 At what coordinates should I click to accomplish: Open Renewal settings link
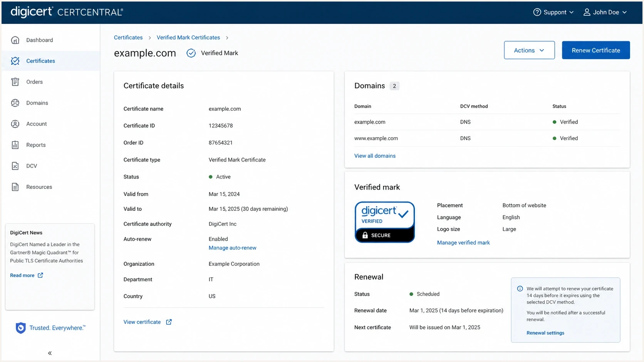[x=545, y=333]
